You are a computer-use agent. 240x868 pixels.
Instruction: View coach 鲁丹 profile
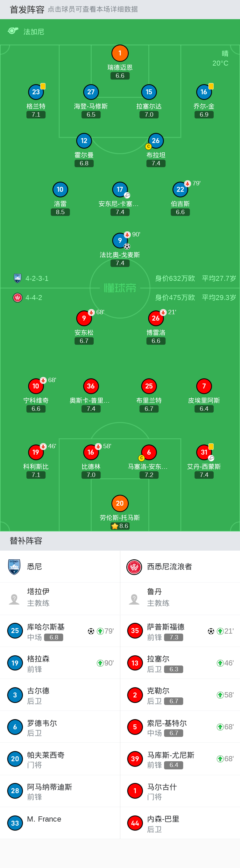134,599
